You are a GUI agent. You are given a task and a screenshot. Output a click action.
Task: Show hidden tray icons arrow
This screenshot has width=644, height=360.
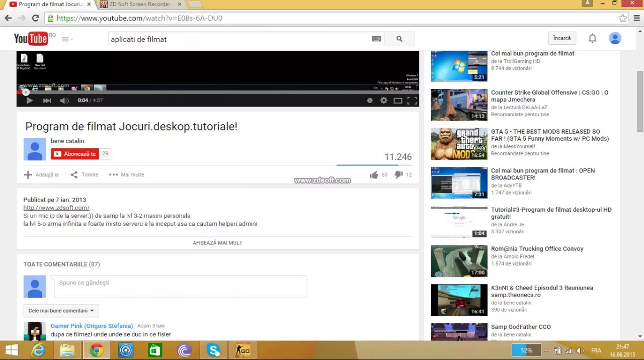point(547,350)
